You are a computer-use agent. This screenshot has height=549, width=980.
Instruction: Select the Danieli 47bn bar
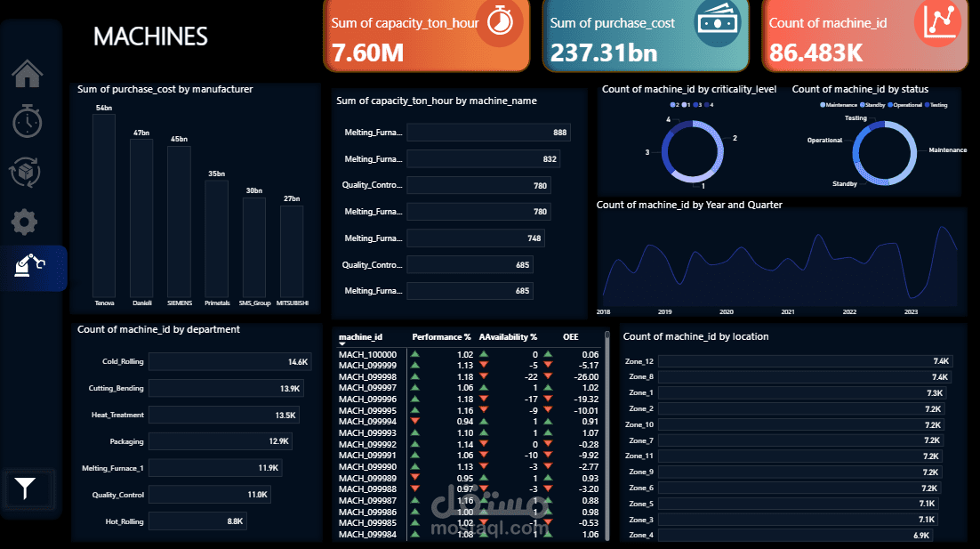(x=142, y=218)
